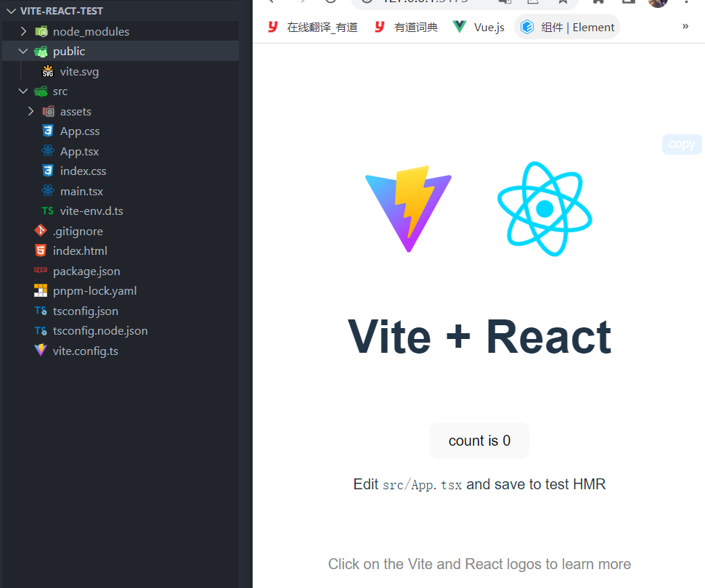Open index.css in the explorer
The image size is (705, 588).
click(x=83, y=171)
